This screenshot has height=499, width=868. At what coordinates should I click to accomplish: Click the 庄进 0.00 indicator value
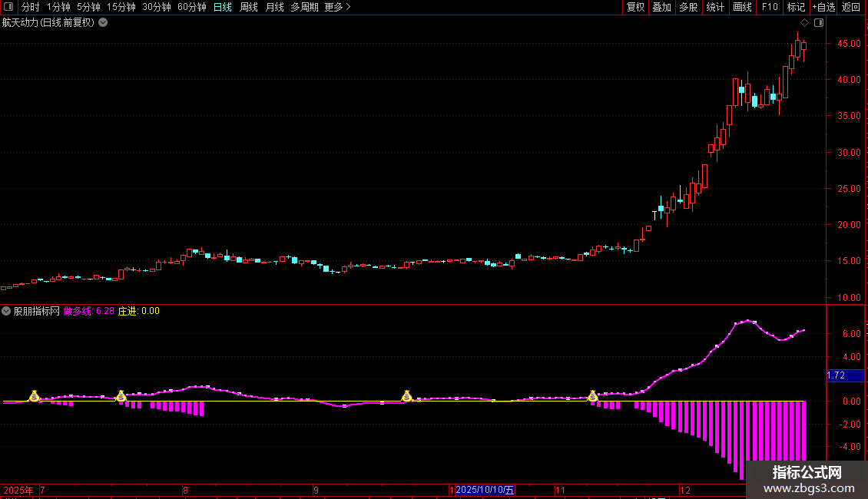[138, 311]
